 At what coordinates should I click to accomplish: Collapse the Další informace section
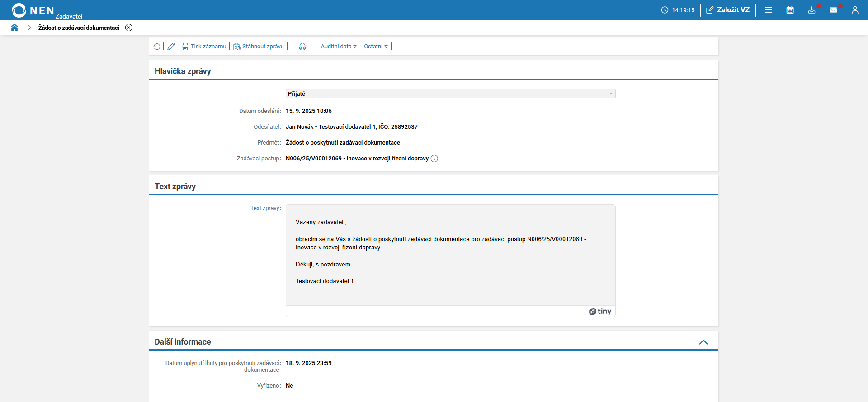coord(703,342)
